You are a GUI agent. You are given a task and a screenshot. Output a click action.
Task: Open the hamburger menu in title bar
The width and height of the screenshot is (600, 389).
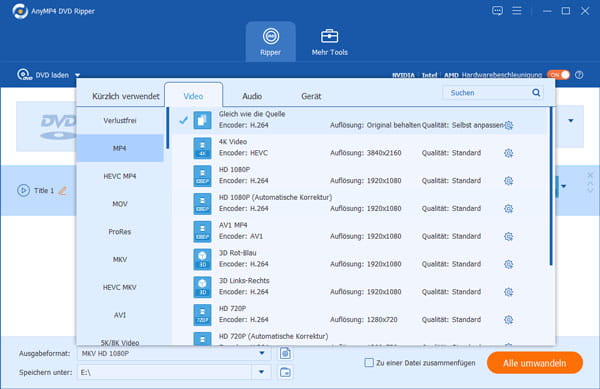517,11
